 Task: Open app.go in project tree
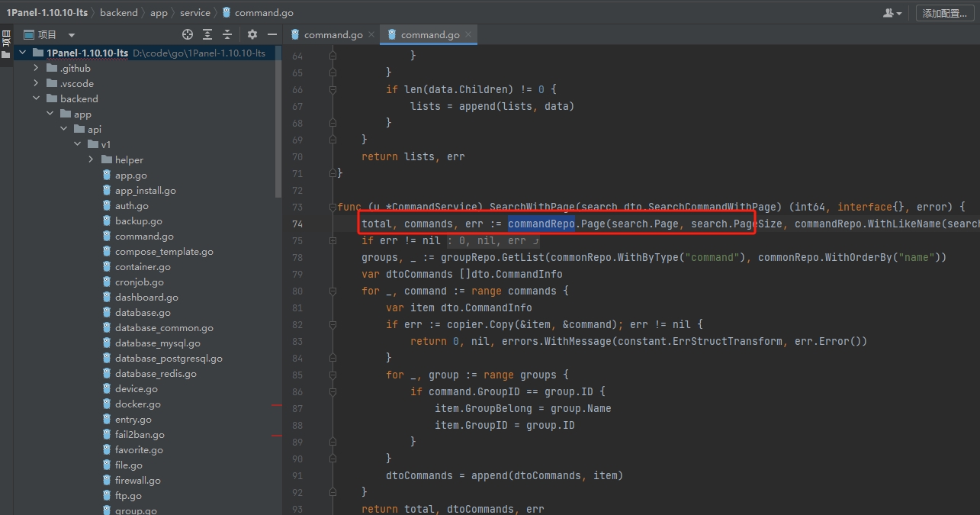[x=131, y=175]
